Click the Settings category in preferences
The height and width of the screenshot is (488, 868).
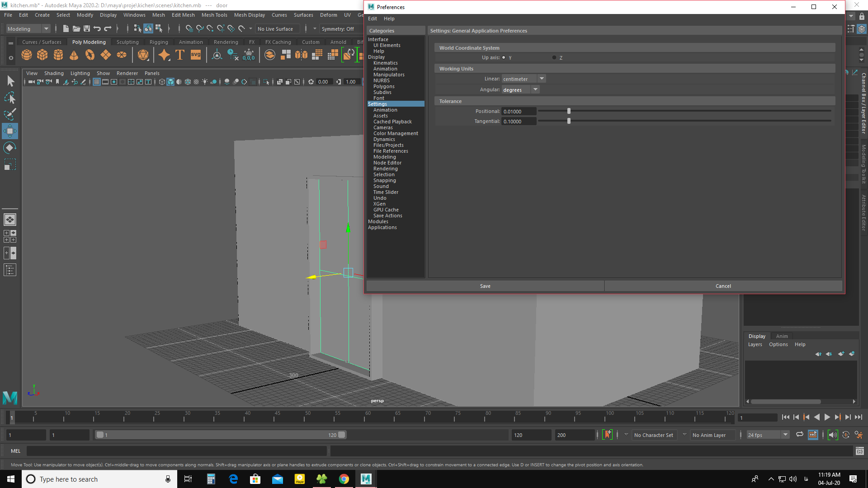coord(378,103)
